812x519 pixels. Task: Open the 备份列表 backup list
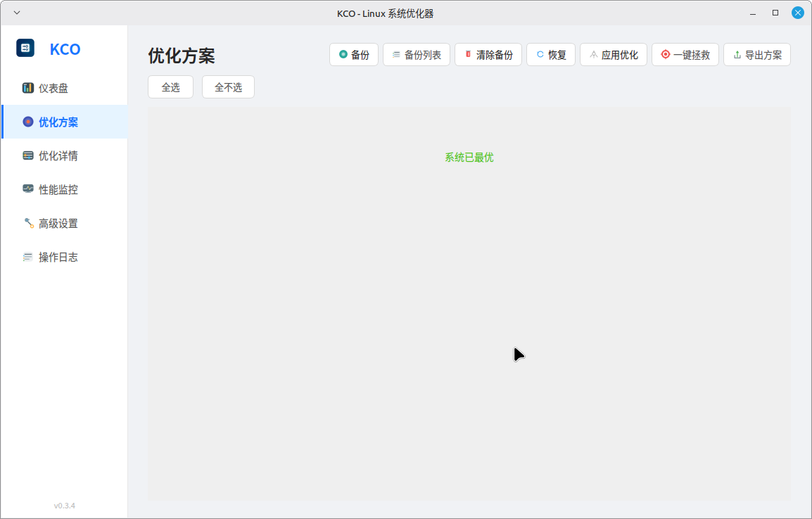coord(417,55)
